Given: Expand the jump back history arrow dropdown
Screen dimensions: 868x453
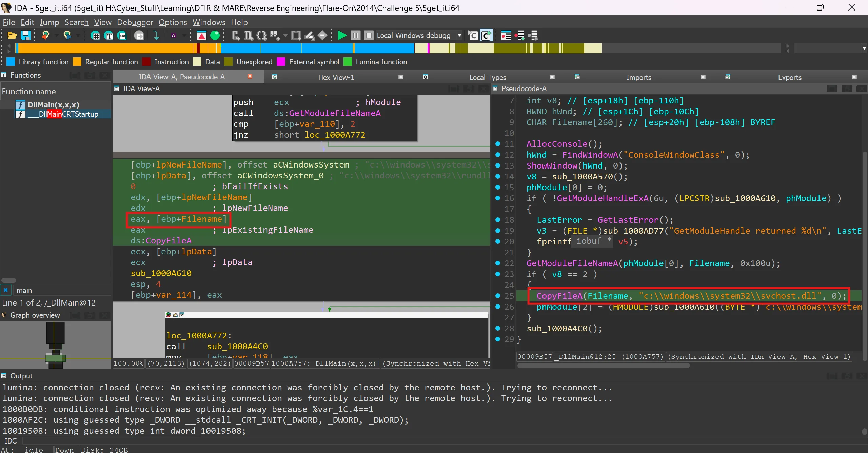Looking at the screenshot, I should (56, 35).
